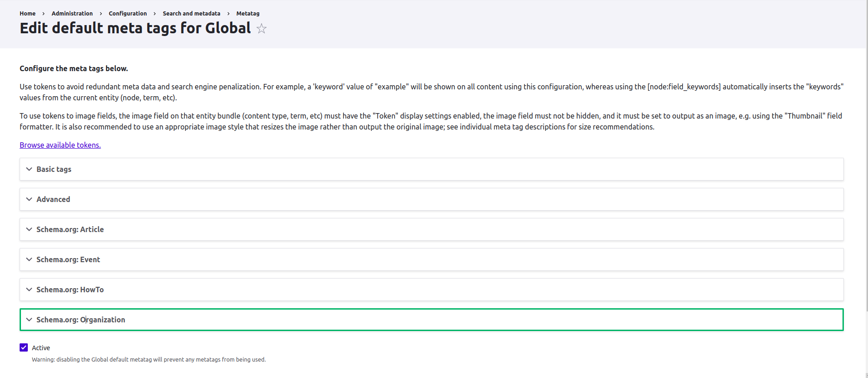Open Search and metadata breadcrumb link
The image size is (868, 378).
coord(191,14)
